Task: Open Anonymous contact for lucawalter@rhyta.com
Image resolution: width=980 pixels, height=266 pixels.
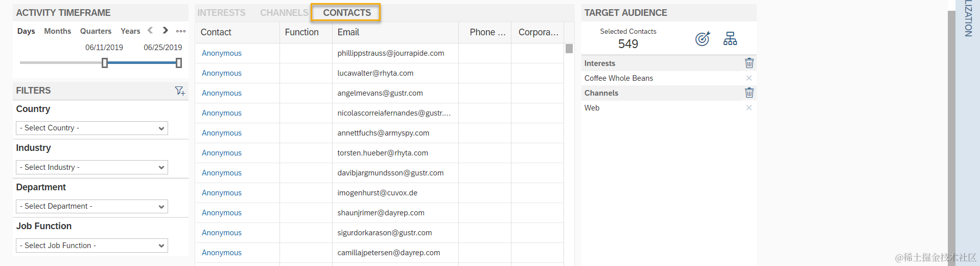Action: pos(222,73)
